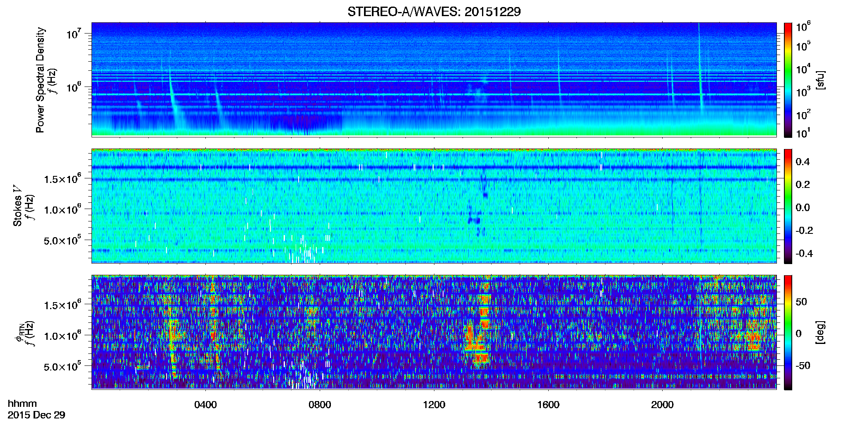The width and height of the screenshot is (868, 447).
Task: Click the 10^5 label on the sfu color bar
Action: [x=803, y=46]
